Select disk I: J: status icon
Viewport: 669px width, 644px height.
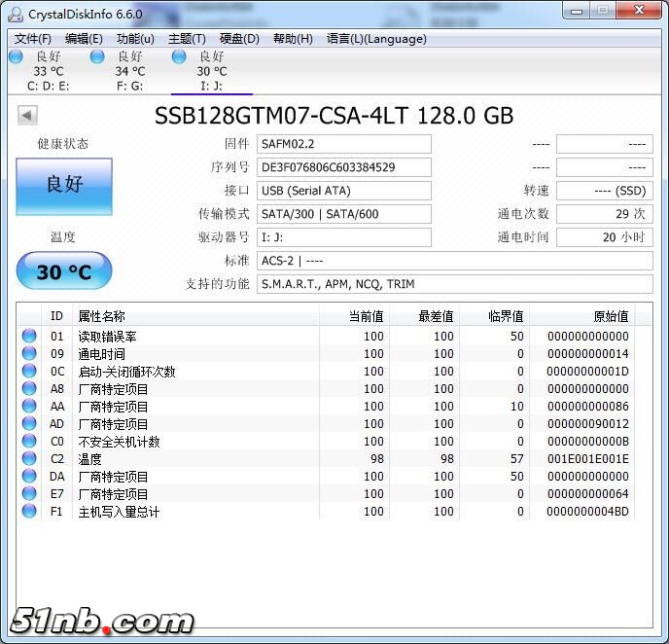coord(179,56)
